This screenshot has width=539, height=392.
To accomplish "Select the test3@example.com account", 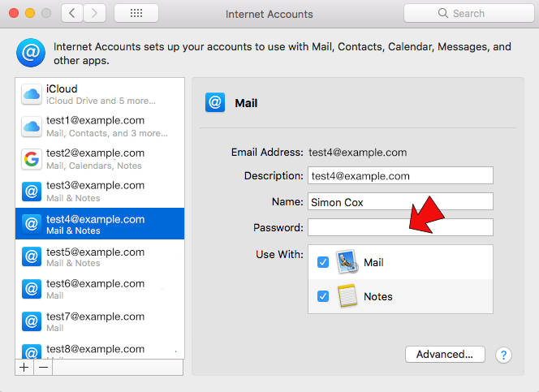I will 100,192.
